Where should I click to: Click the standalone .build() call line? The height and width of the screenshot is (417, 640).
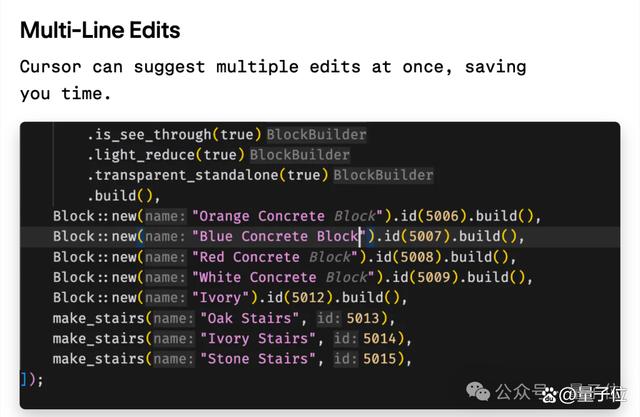[122, 195]
